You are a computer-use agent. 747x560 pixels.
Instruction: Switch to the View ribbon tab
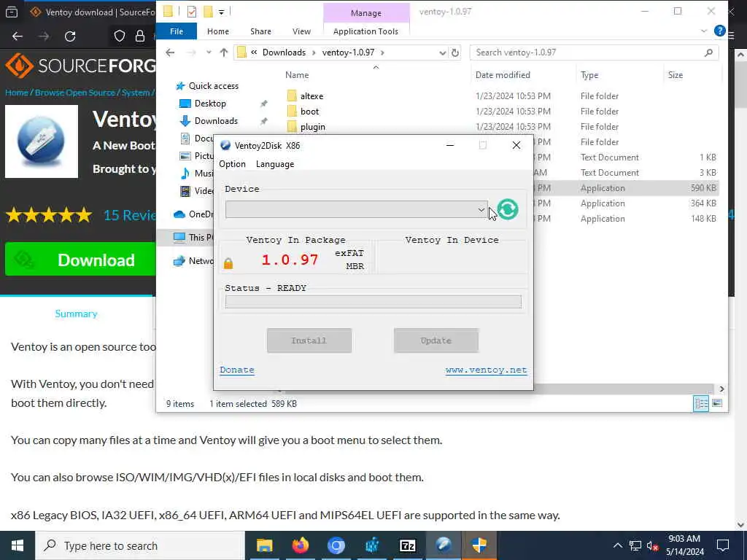coord(301,31)
